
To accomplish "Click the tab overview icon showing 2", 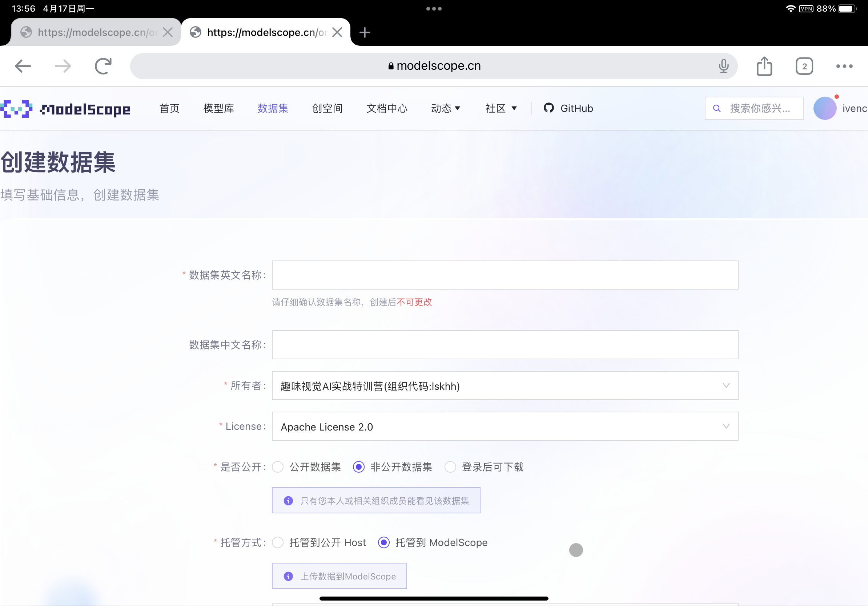I will (804, 66).
